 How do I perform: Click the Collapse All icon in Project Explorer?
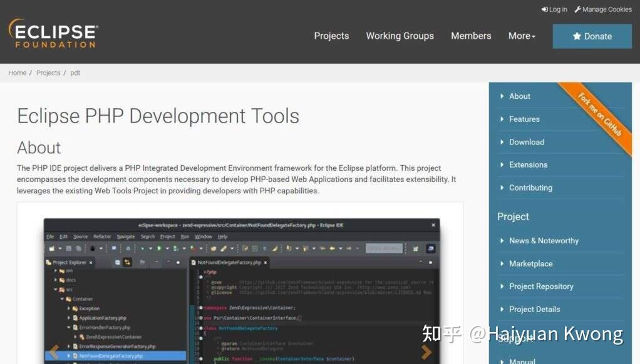(118, 261)
